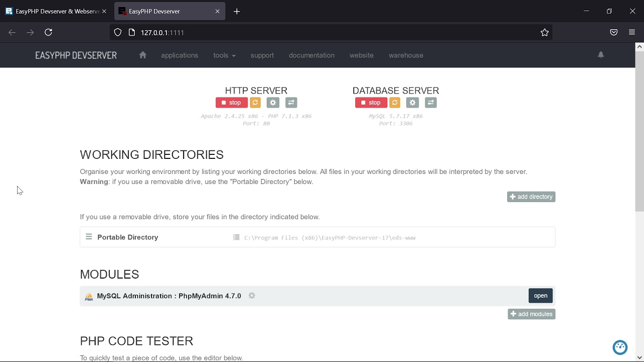Click the WORKING DIRECTORIES heading
The width and height of the screenshot is (644, 362).
click(x=152, y=155)
